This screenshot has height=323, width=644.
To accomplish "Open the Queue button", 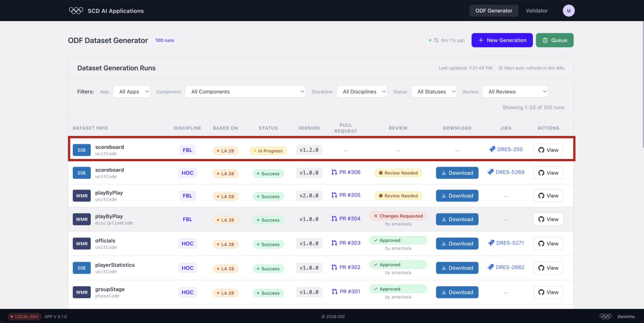I will (555, 40).
